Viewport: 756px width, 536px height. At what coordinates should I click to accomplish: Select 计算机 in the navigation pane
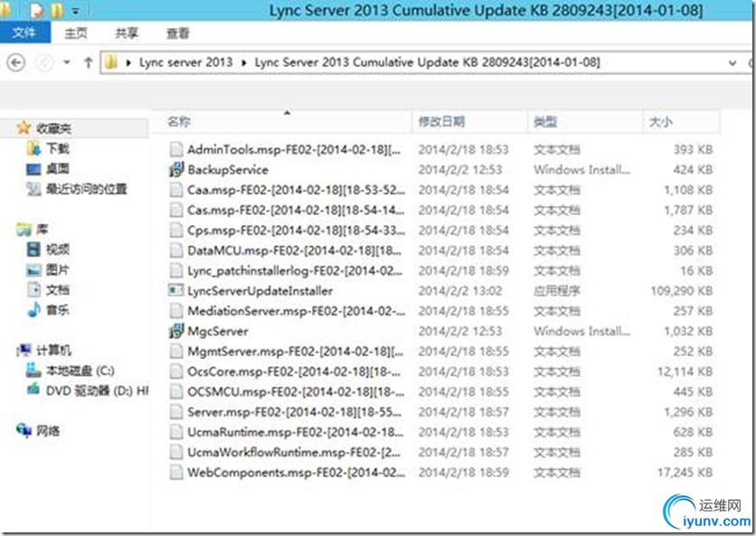(53, 351)
